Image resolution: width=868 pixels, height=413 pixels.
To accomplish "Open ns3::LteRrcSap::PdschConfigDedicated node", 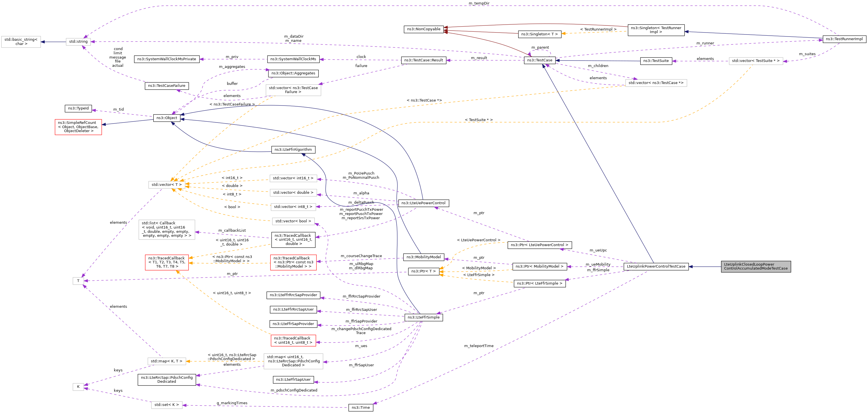I will (166, 380).
